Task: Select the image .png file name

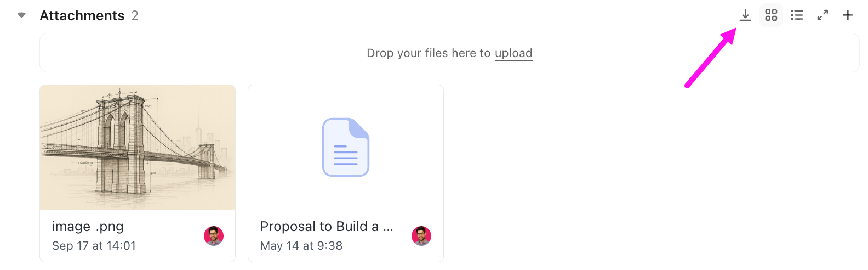Action: click(x=88, y=227)
